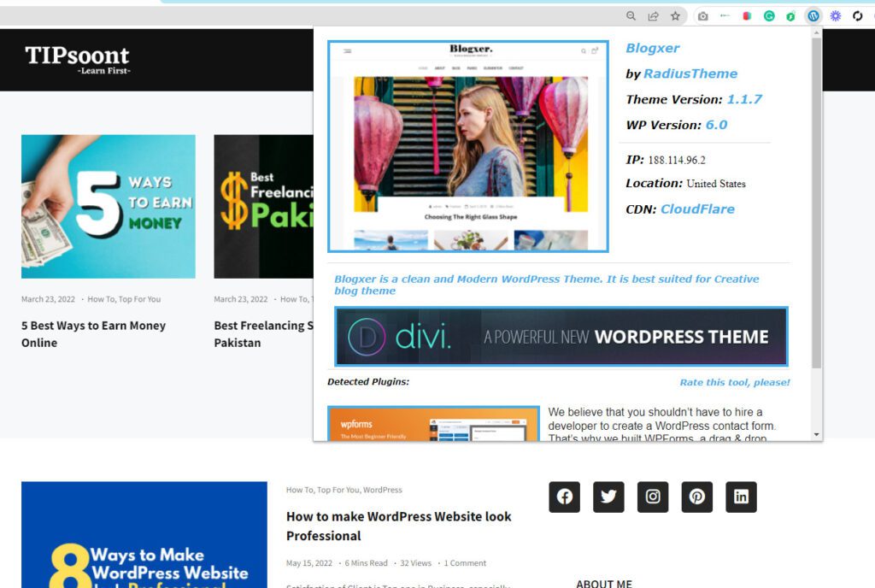Open the Best Freelancing Pakistan thumbnail
Image resolution: width=875 pixels, height=588 pixels.
(x=263, y=207)
